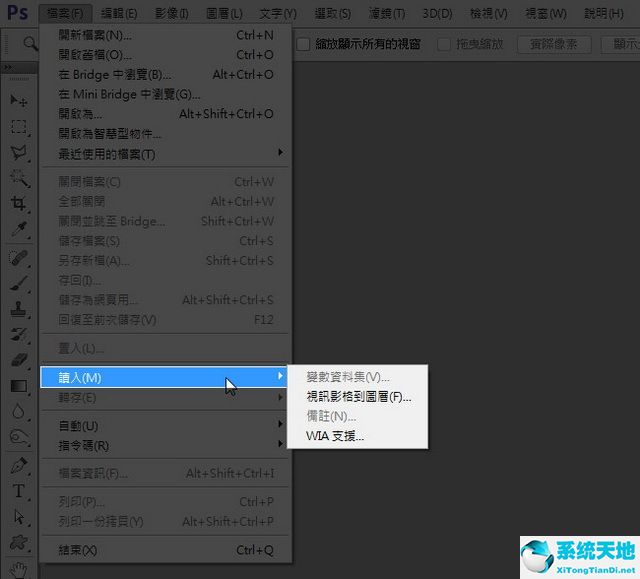The height and width of the screenshot is (579, 640).
Task: Expand the 指令碼(R) submenu
Action: tap(166, 446)
